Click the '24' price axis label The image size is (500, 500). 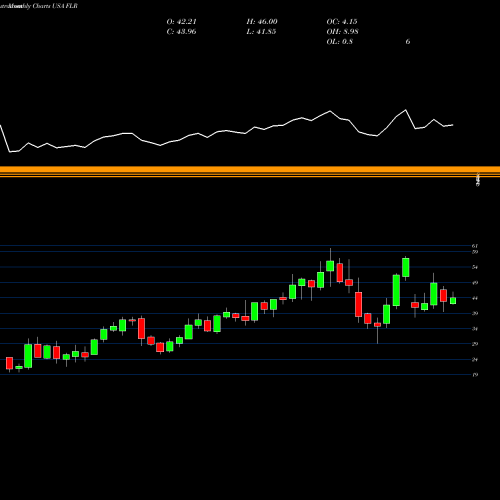click(475, 359)
